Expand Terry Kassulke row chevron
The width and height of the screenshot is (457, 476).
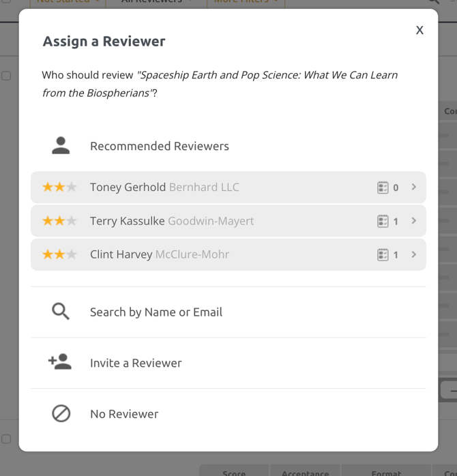click(414, 221)
